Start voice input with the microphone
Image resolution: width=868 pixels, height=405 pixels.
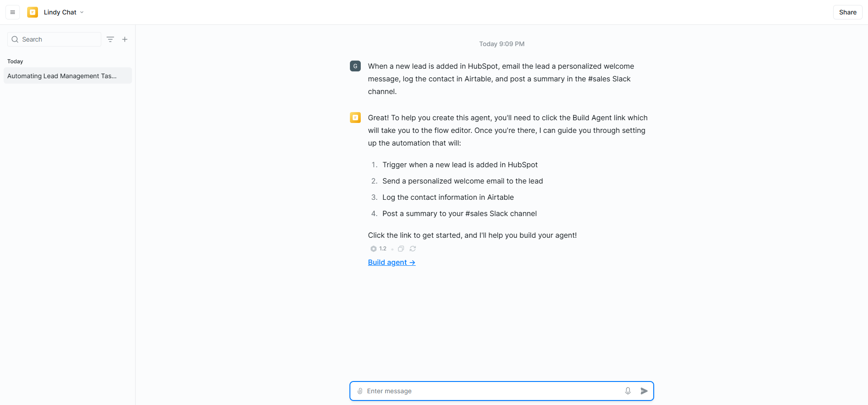(x=628, y=391)
